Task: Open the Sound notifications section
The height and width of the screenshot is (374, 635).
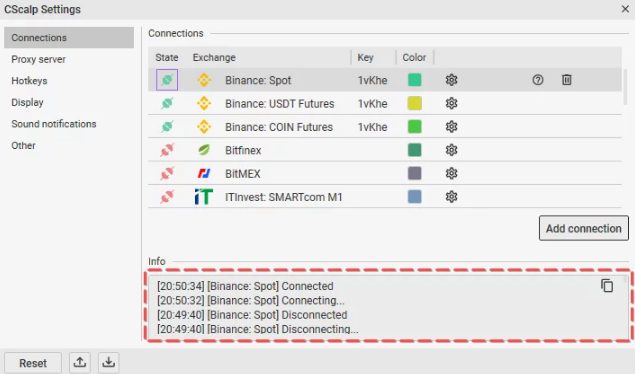Action: click(54, 124)
